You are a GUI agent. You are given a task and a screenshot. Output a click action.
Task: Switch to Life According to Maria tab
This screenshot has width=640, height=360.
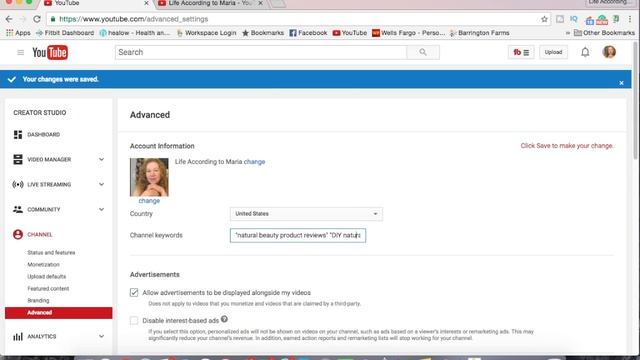210,3
